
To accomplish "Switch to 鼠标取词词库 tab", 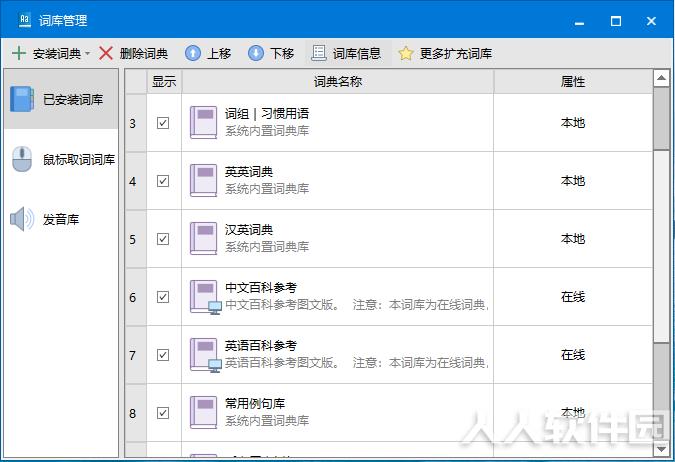I will [61, 159].
